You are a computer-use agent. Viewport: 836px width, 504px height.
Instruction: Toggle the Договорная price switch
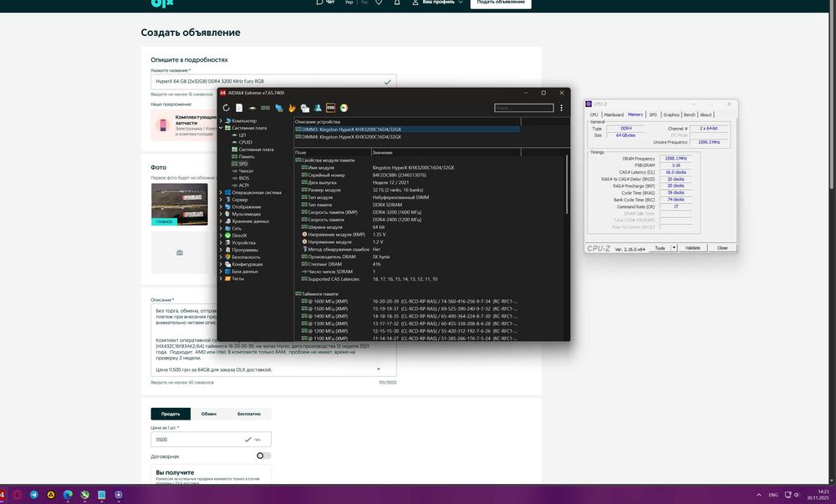point(263,456)
